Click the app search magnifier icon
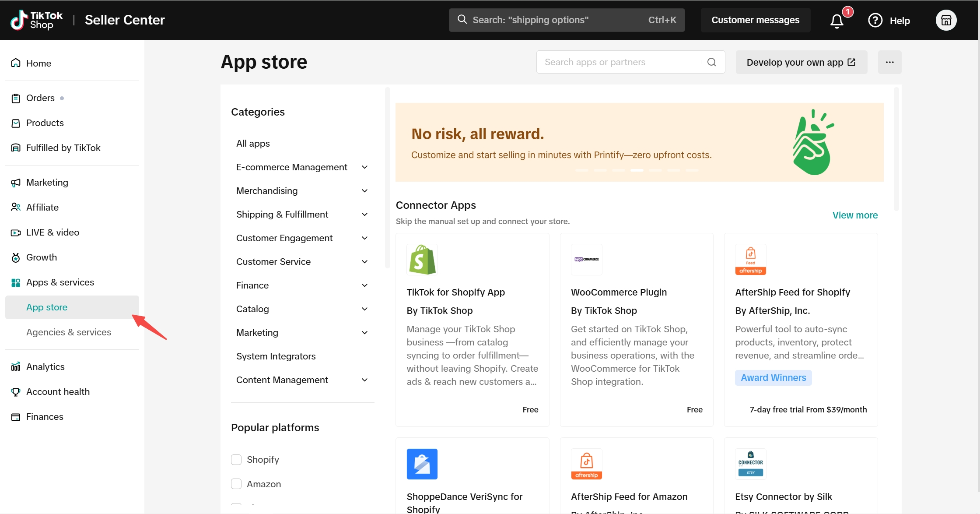The width and height of the screenshot is (980, 514). click(712, 62)
